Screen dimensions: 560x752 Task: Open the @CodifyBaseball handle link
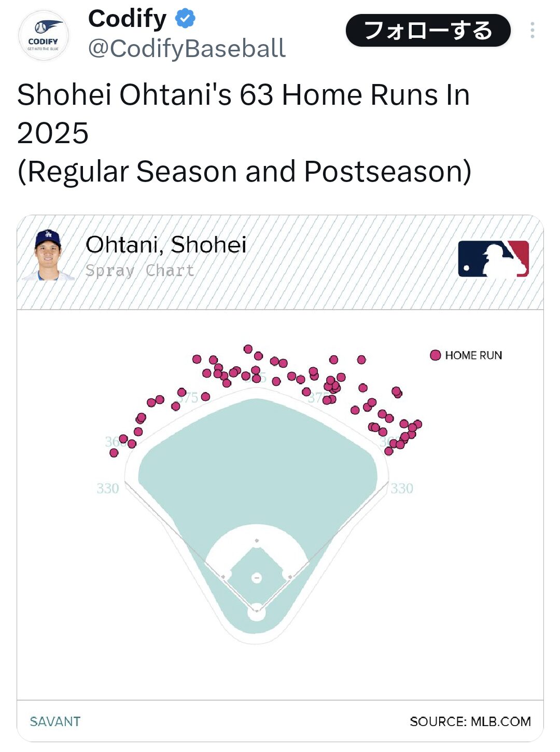tap(187, 49)
